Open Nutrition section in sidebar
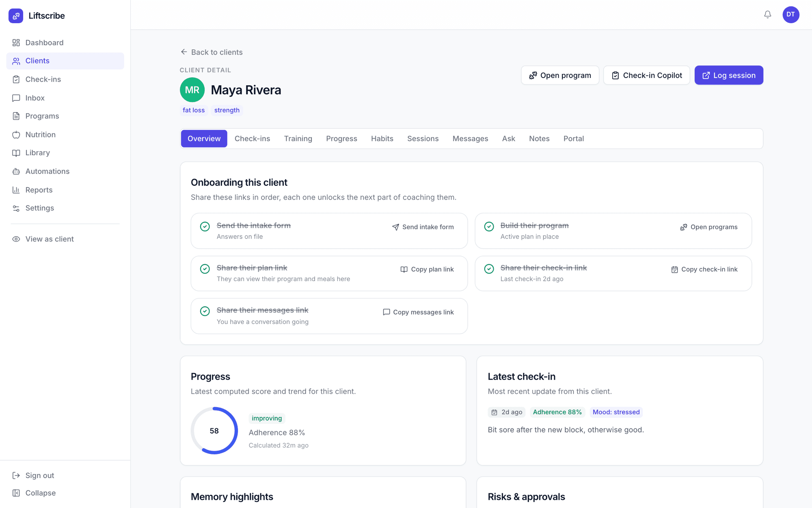The image size is (812, 508). click(x=65, y=135)
